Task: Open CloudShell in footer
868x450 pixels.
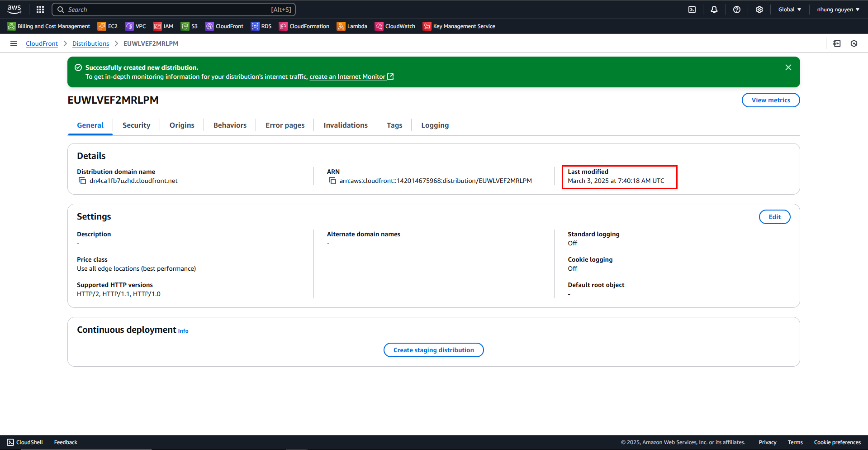Action: 25,442
